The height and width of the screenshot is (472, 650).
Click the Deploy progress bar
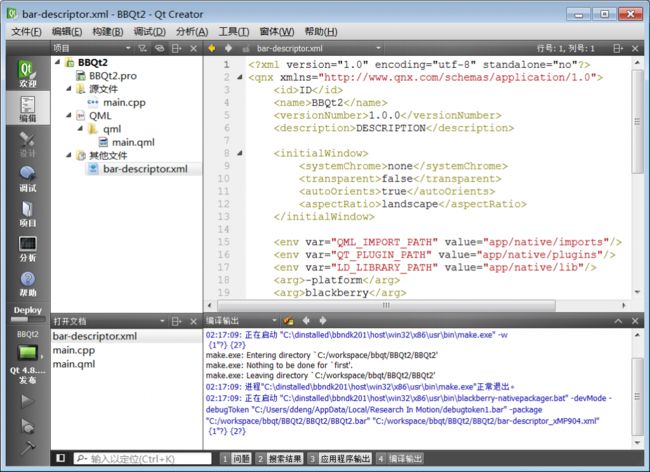pos(28,320)
